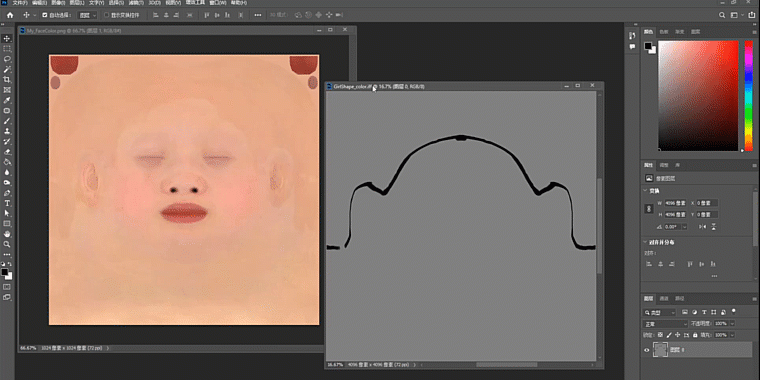
Task: Select the Healing Brush tool
Action: pos(7,111)
